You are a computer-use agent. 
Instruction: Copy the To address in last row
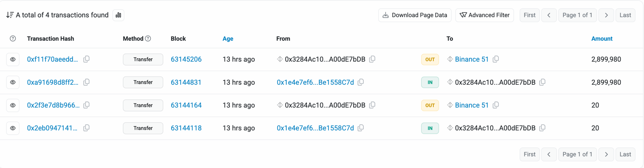542,128
